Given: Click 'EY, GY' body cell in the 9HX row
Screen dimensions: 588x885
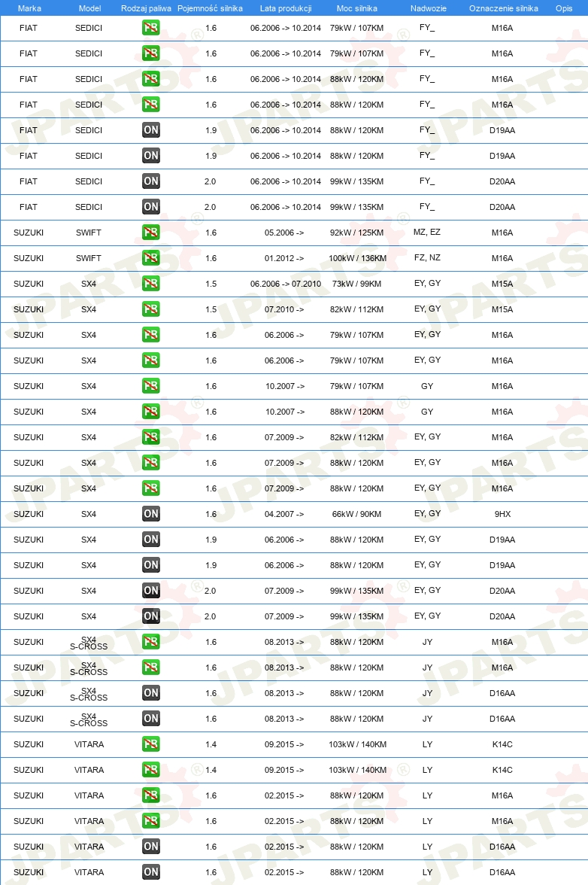Looking at the screenshot, I should tap(427, 513).
